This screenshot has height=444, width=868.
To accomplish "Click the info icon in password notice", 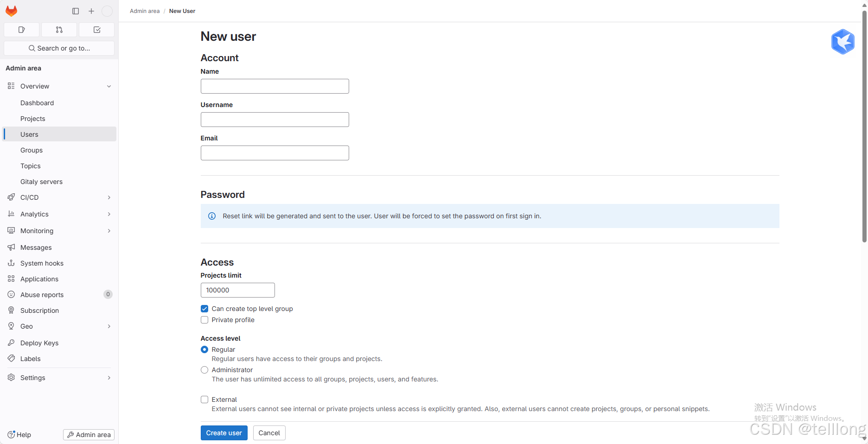I will pyautogui.click(x=212, y=216).
